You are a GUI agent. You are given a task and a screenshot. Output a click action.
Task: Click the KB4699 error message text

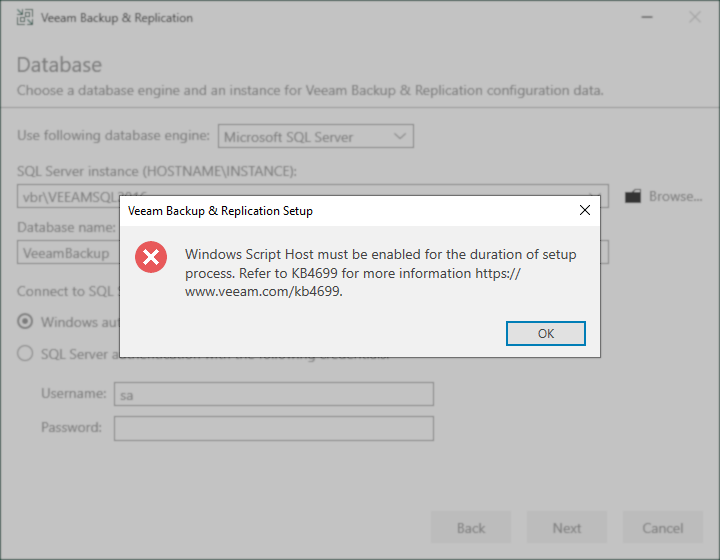coord(380,273)
